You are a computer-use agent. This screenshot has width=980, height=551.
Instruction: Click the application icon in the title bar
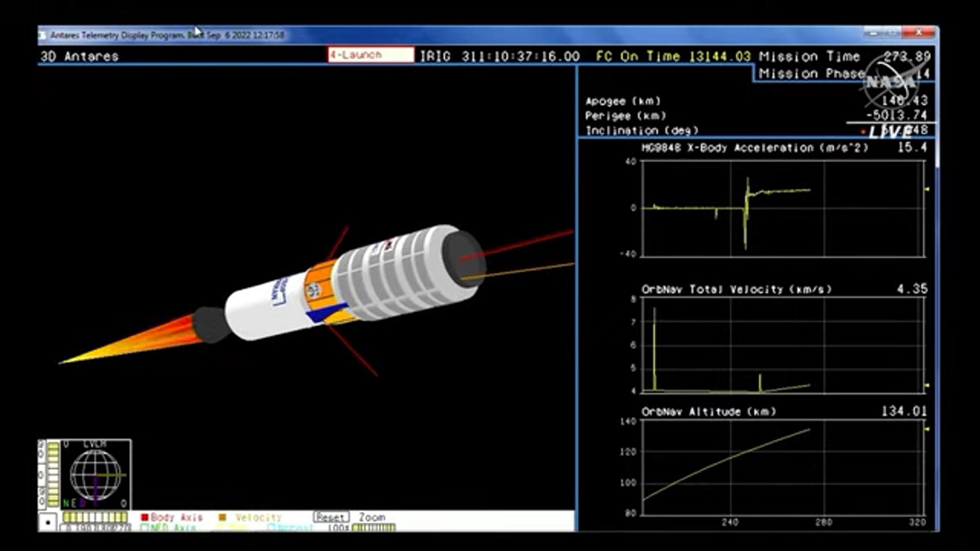tap(43, 35)
